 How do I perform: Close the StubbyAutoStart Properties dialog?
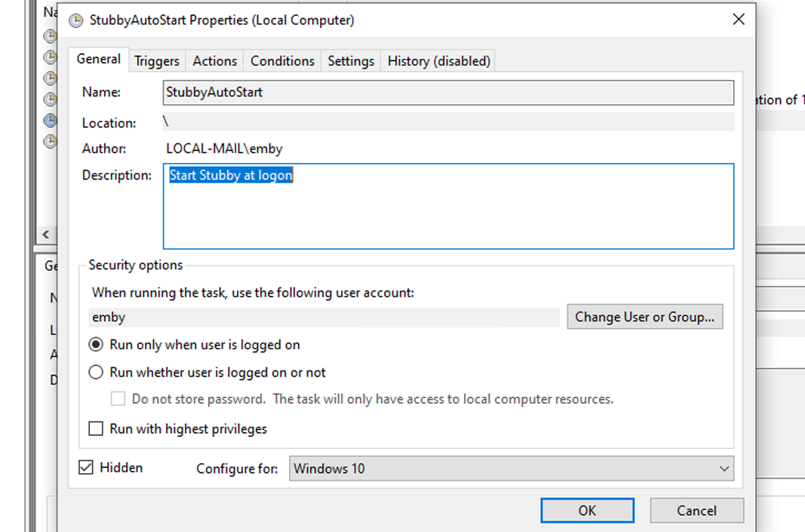(x=739, y=20)
